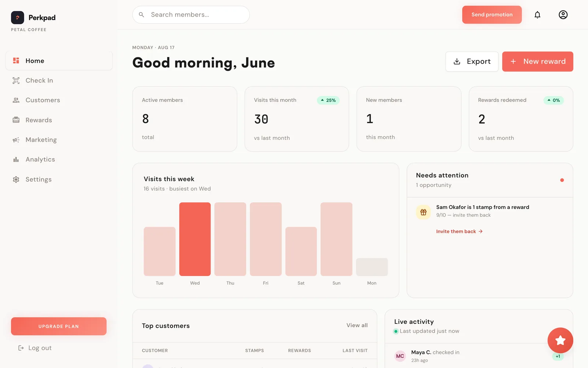Follow the Invite them back link
588x368 pixels.
(459, 231)
